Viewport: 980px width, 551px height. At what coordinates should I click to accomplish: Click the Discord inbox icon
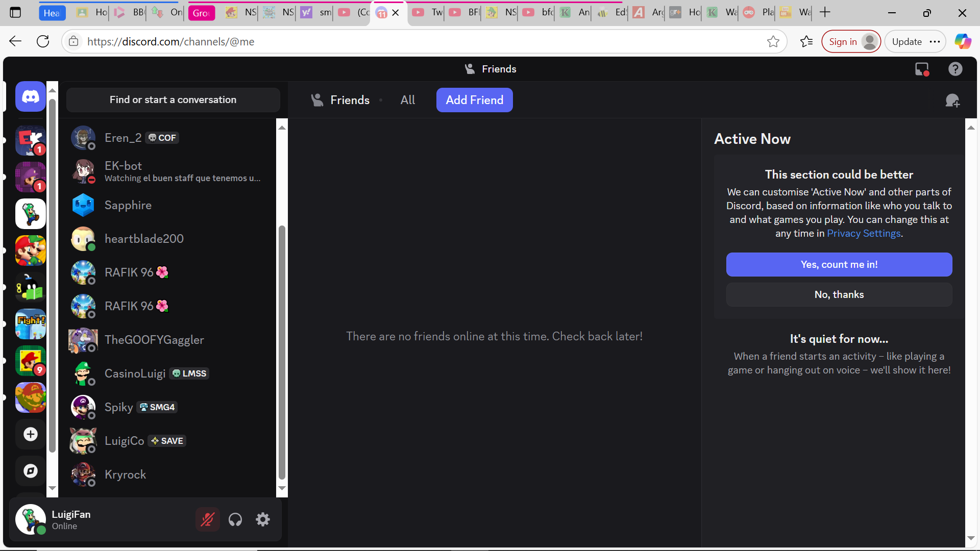[921, 69]
